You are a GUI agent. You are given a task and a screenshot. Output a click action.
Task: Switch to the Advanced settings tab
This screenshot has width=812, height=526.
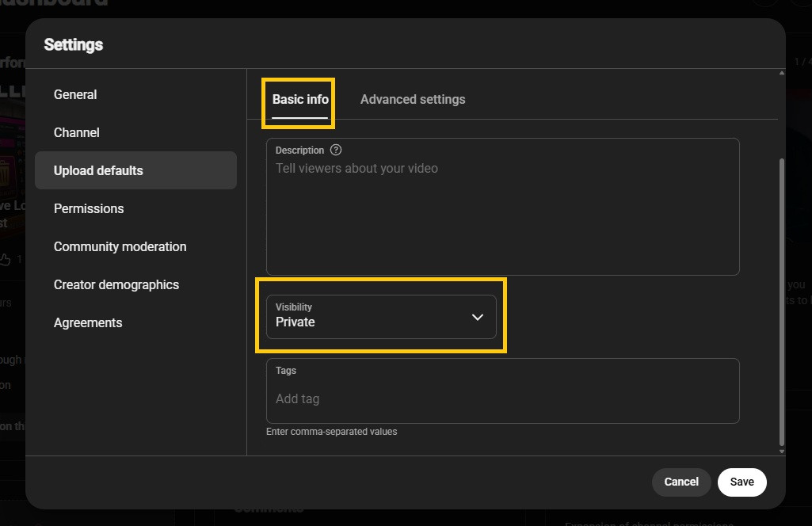coord(413,99)
